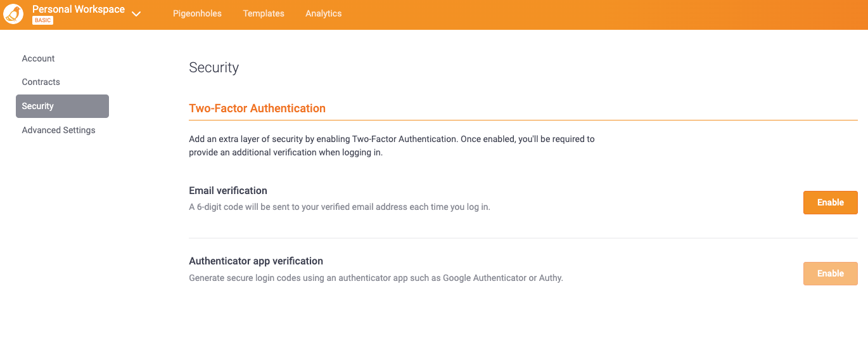The width and height of the screenshot is (868, 338).
Task: Click the Security page heading
Action: tap(214, 68)
